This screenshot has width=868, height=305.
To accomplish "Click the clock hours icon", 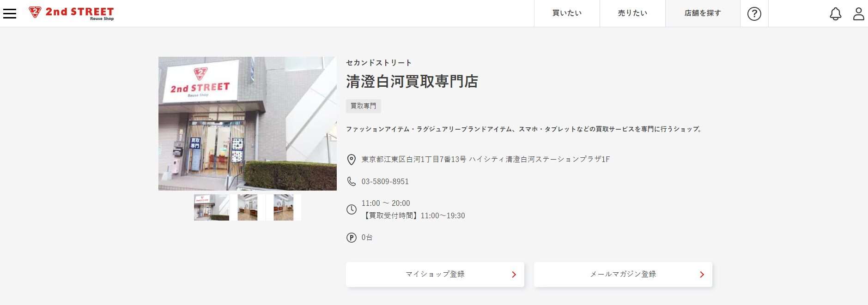I will click(352, 209).
